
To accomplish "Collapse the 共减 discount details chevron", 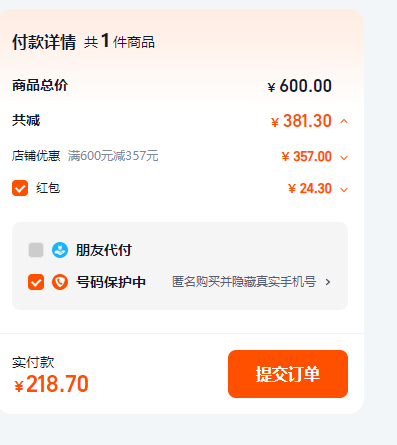I will (x=344, y=121).
